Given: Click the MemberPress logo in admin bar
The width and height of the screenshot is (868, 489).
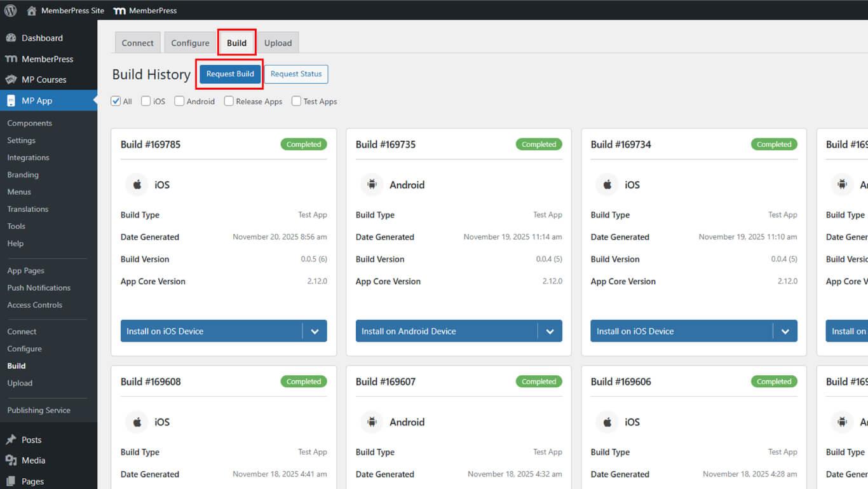Looking at the screenshot, I should 119,10.
